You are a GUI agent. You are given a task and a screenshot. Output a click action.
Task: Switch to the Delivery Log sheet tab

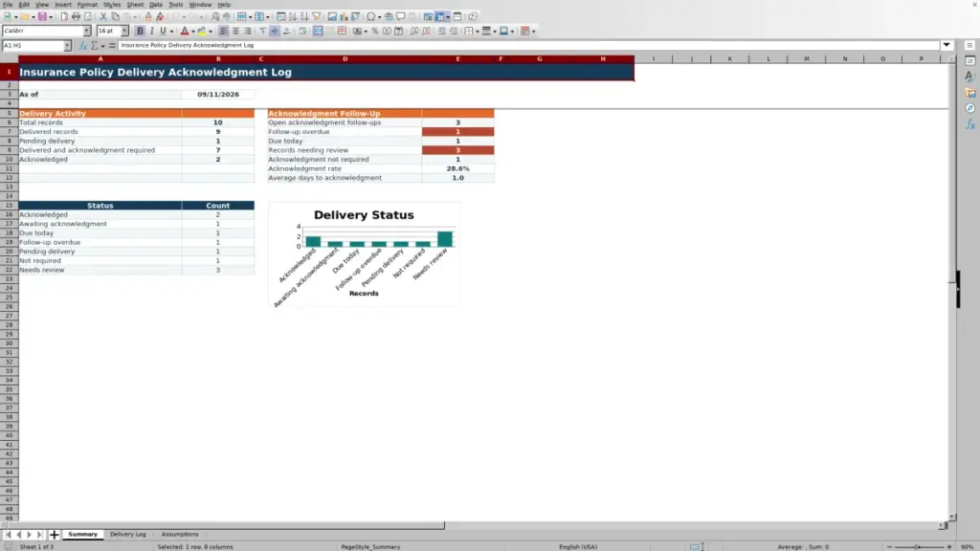pos(127,534)
